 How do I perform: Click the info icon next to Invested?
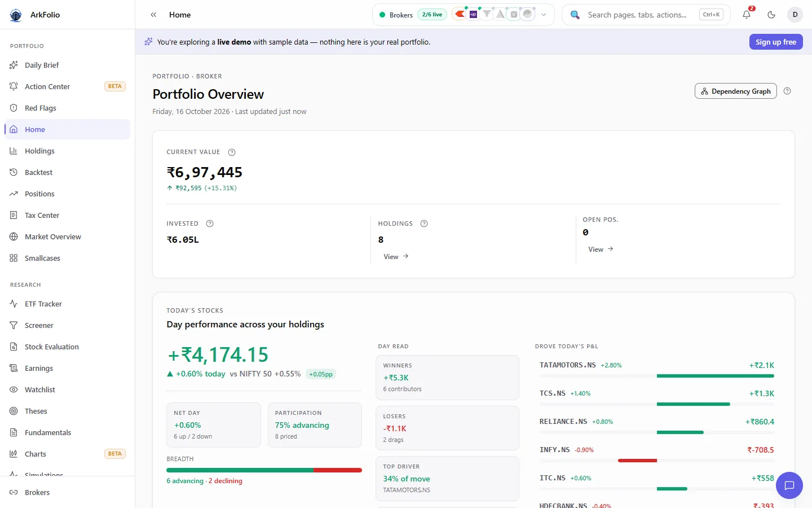click(210, 224)
